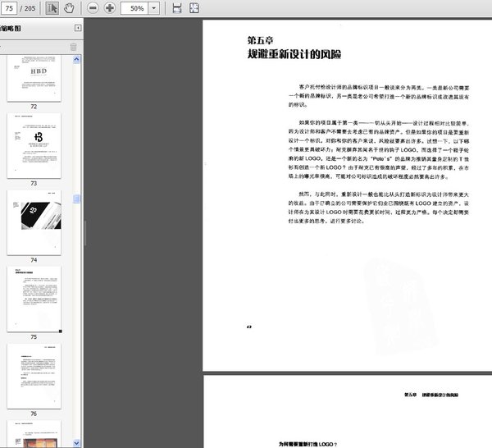Click thumbnail scrollbar down arrow
492x448 pixels.
[x=76, y=443]
